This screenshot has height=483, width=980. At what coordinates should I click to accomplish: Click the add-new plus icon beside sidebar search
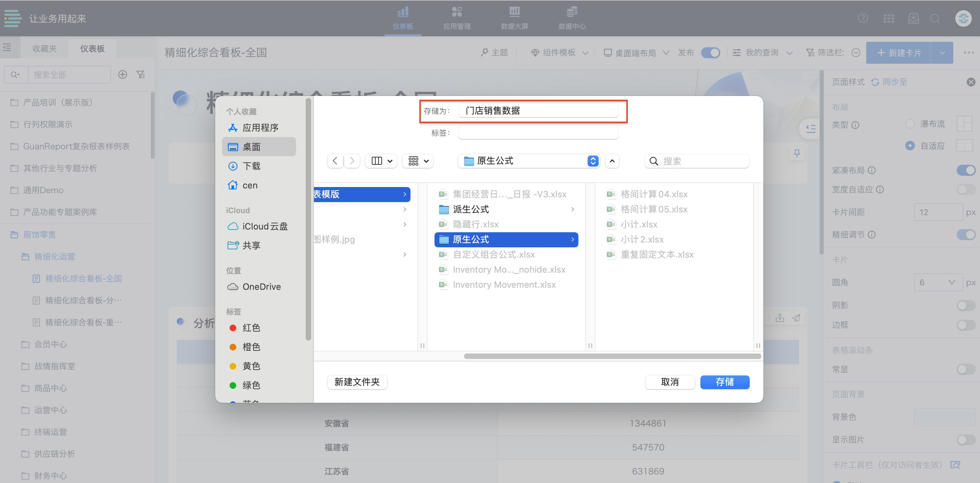coord(123,75)
